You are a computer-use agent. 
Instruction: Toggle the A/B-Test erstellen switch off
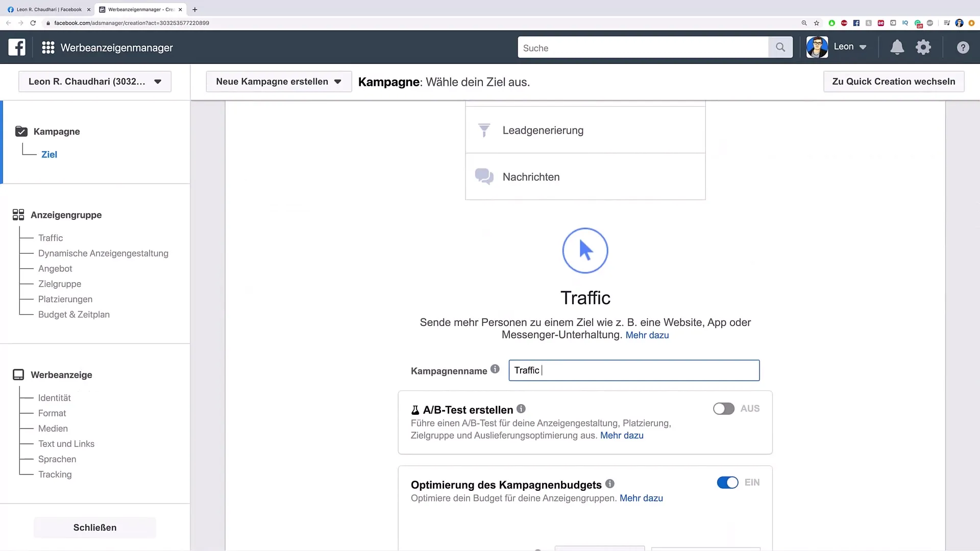[x=724, y=408]
